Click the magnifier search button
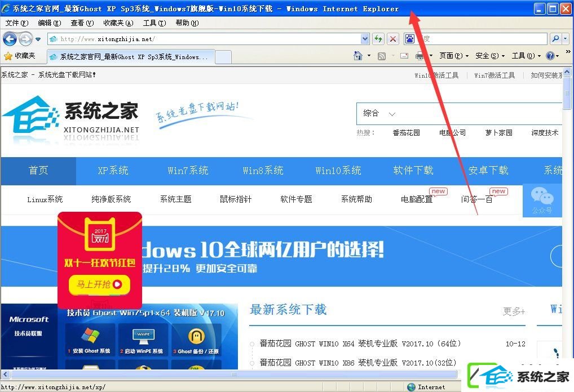Viewport: 574px width, 392px height. pyautogui.click(x=555, y=39)
